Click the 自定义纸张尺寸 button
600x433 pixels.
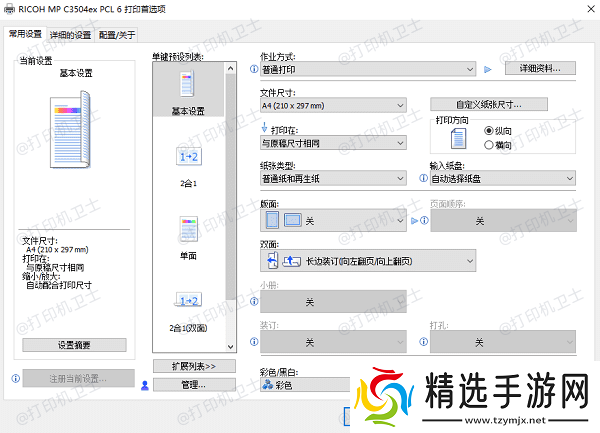pos(490,104)
